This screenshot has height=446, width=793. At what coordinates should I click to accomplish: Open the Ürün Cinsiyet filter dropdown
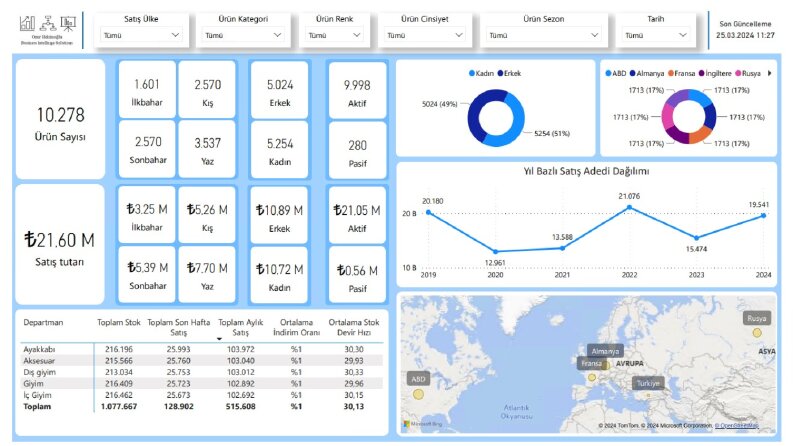pyautogui.click(x=424, y=35)
